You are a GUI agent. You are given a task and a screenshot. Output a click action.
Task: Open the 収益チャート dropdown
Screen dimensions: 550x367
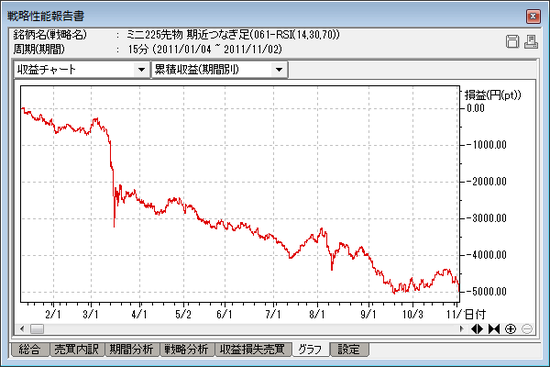pos(141,69)
